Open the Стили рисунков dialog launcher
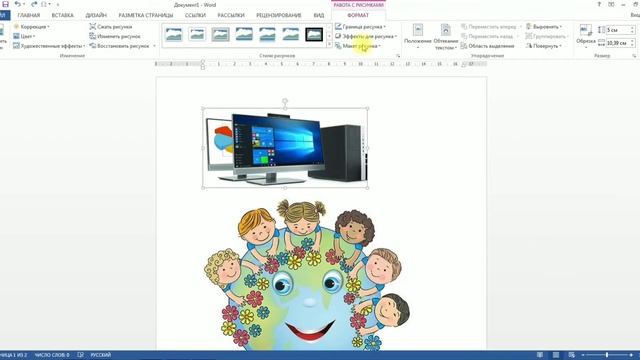The image size is (640, 360). tap(398, 56)
